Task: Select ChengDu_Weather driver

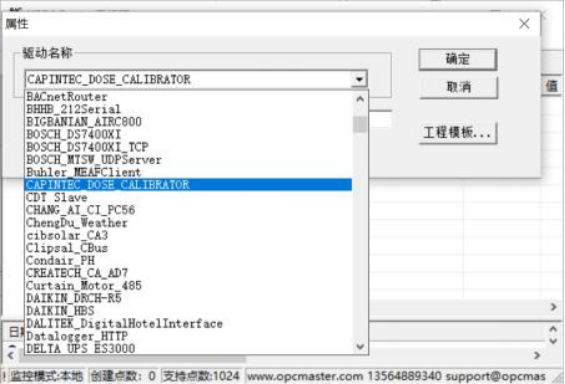Action: tap(188, 223)
